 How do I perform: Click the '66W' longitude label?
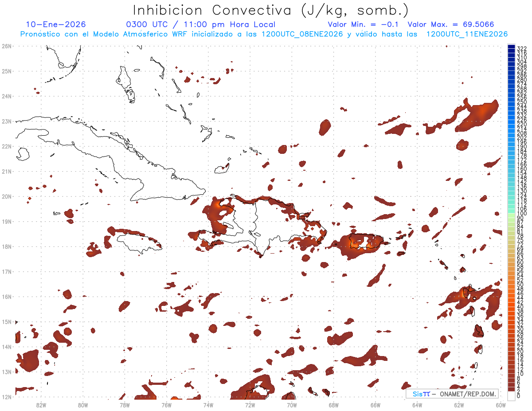tap(375, 405)
